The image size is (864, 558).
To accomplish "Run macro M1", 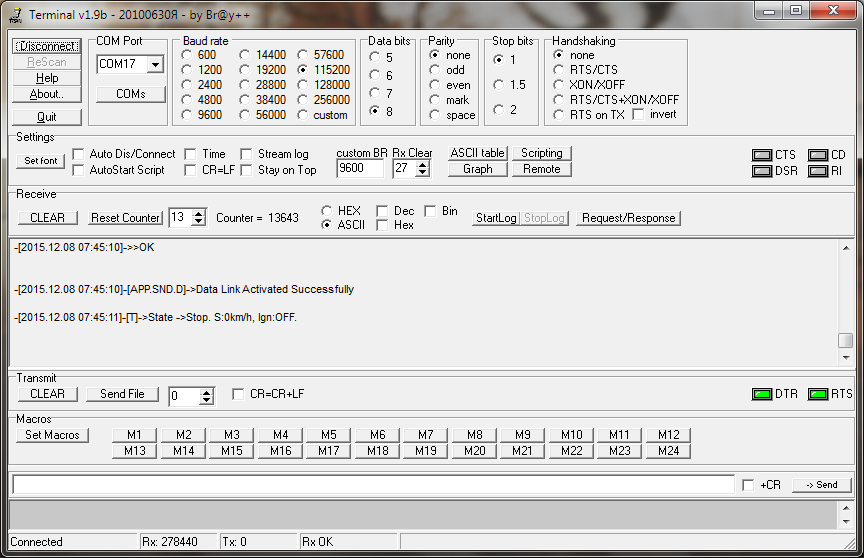I will point(134,435).
